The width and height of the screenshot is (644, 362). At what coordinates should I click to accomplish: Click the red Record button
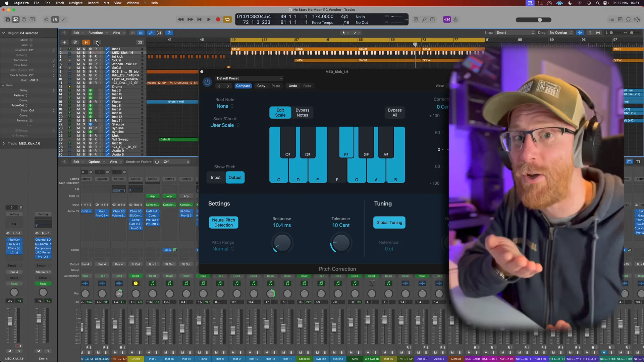coord(218,19)
